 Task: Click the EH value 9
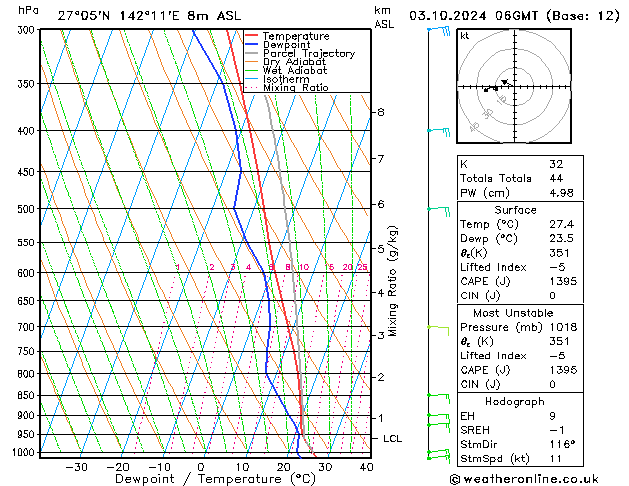[553, 416]
